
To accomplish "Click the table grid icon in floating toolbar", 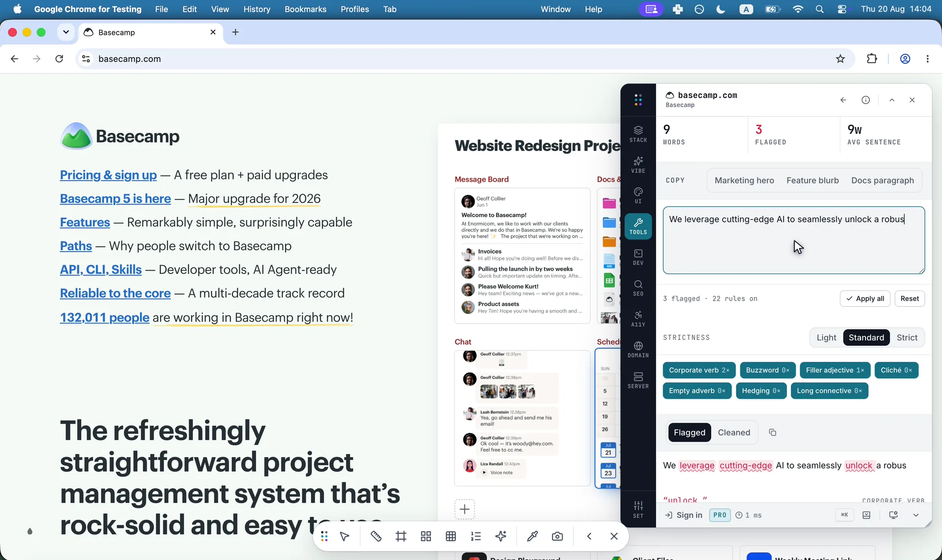I will point(451,536).
